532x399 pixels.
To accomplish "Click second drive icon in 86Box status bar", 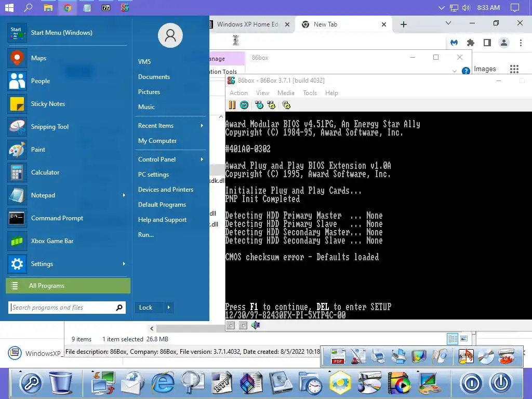I will 243,325.
